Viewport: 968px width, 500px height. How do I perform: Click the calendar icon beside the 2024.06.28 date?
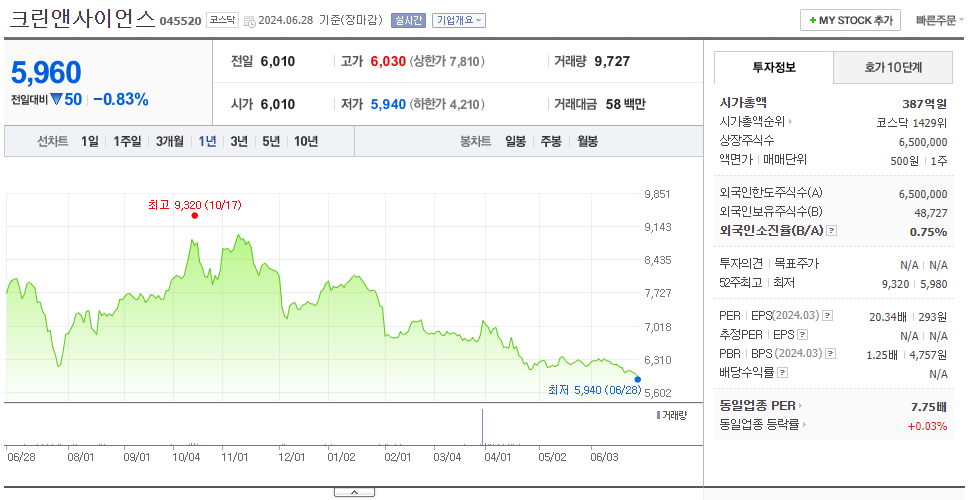click(249, 21)
